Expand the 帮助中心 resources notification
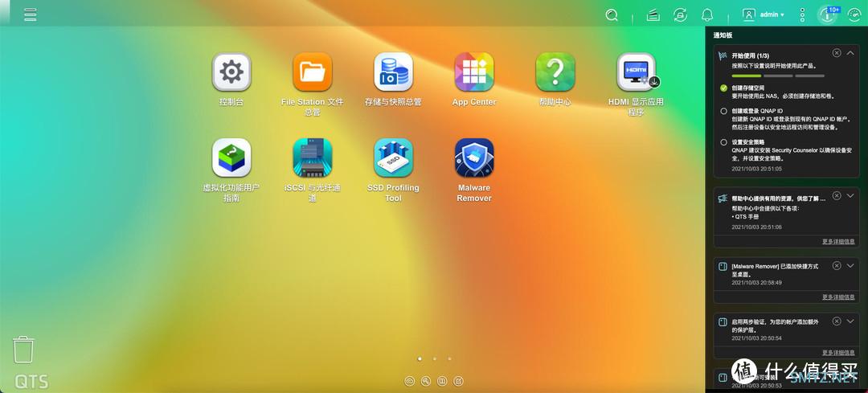This screenshot has height=393, width=868. (851, 195)
